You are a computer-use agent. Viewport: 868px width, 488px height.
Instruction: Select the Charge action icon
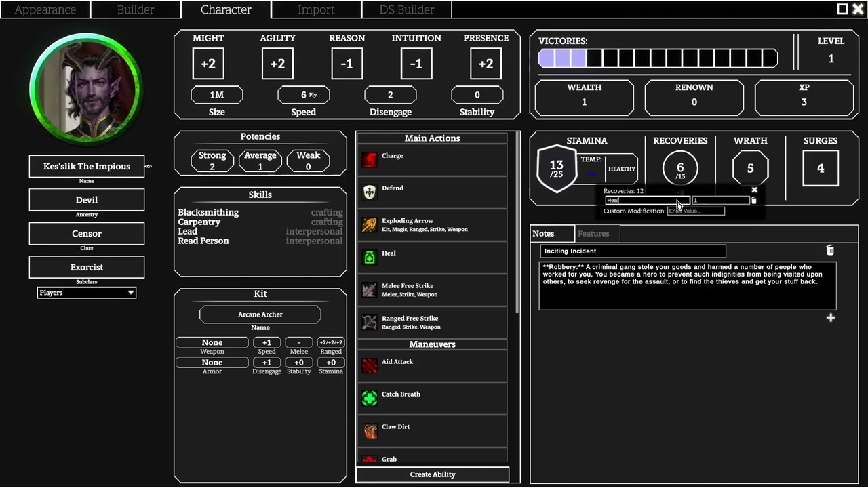369,159
